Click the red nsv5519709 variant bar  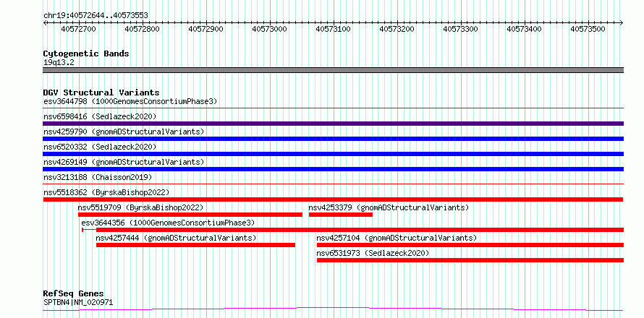tap(190, 215)
